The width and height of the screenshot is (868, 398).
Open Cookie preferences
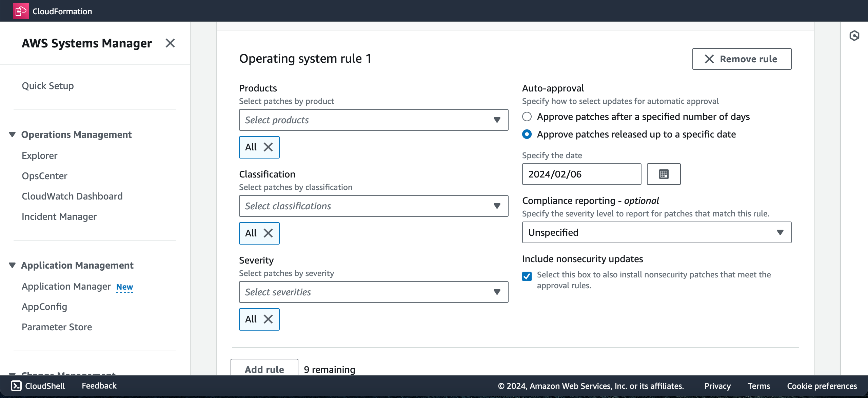click(x=822, y=386)
